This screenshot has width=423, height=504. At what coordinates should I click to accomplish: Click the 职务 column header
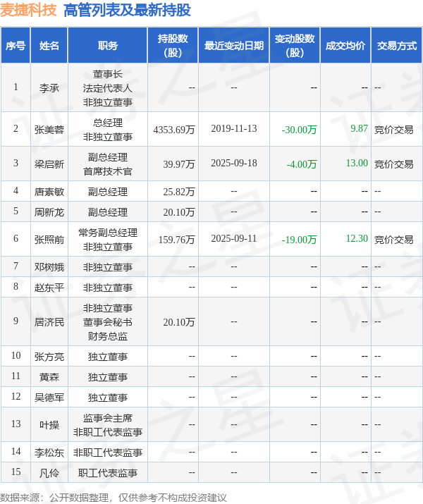point(108,45)
